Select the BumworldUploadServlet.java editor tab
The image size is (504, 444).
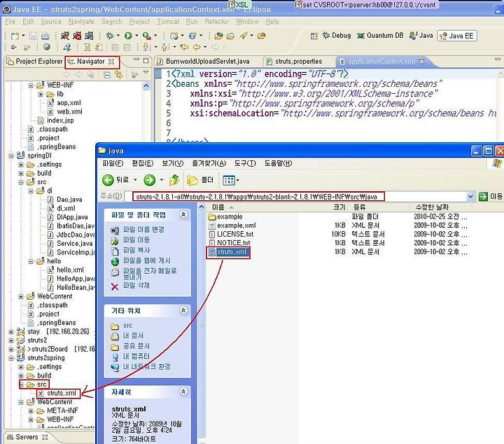[203, 62]
